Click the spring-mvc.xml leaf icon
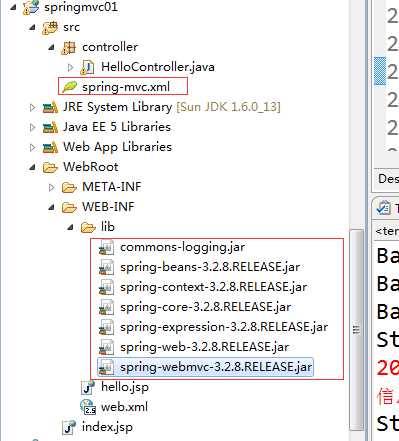The width and height of the screenshot is (399, 441). coord(70,87)
